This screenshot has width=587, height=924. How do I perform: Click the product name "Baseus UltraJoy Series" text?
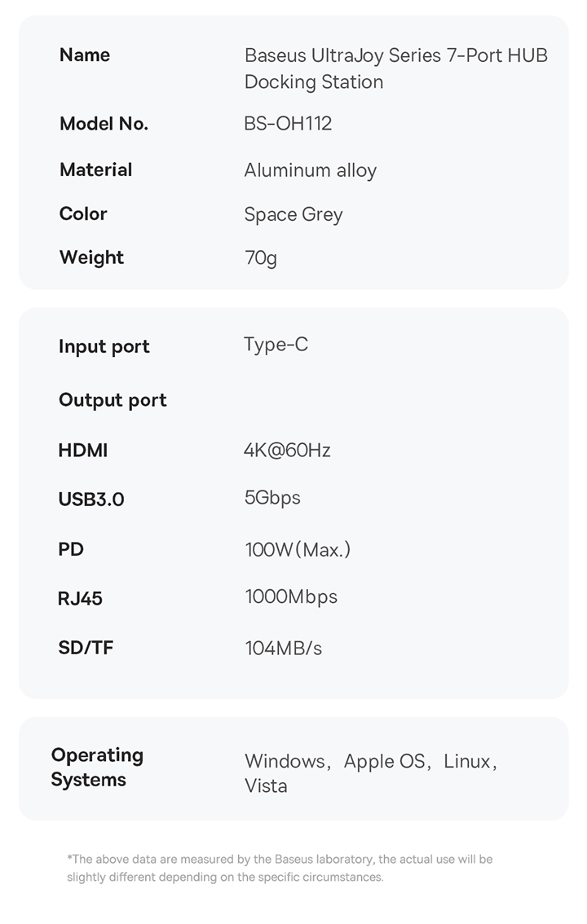tap(395, 56)
